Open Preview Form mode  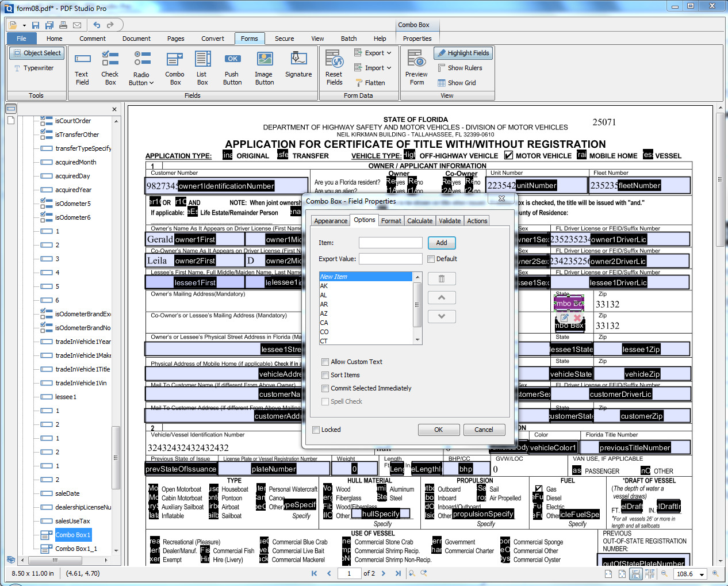(x=416, y=68)
